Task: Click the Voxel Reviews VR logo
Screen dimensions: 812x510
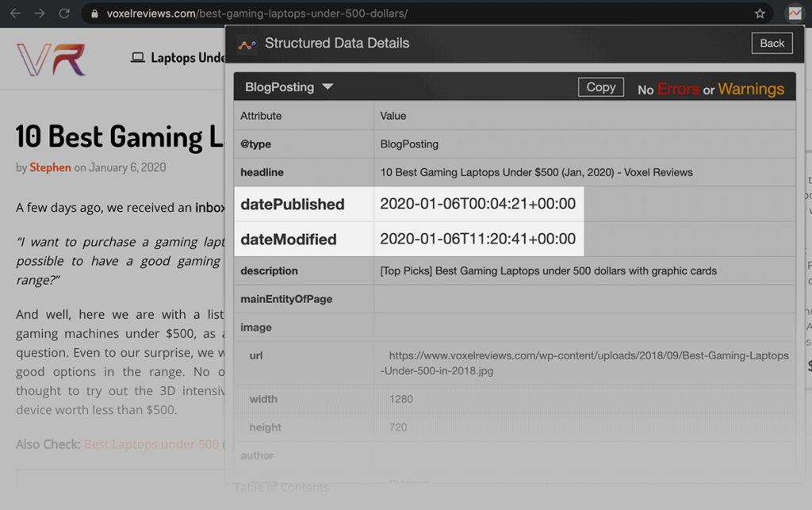Action: pyautogui.click(x=52, y=59)
